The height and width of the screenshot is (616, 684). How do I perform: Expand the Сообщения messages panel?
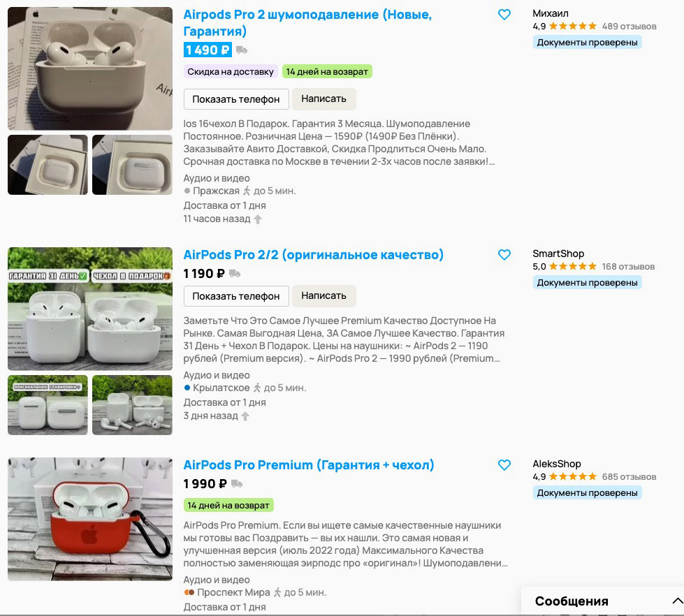click(x=677, y=601)
